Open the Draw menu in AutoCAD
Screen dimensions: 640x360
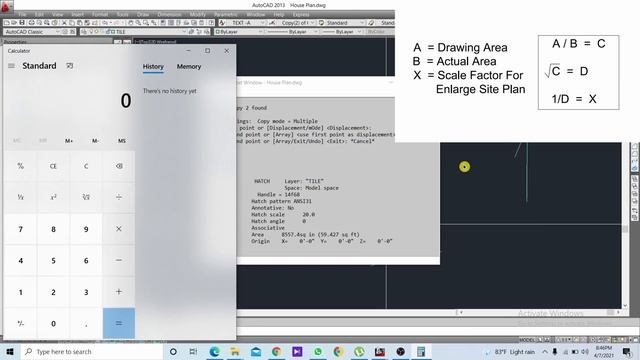pos(143,14)
